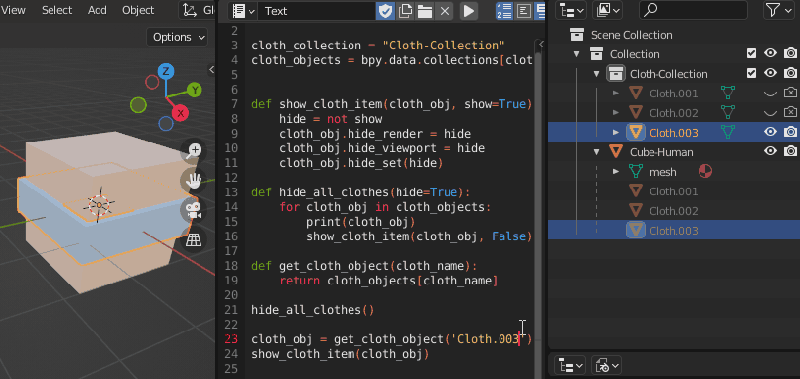Screen dimensions: 800x379
Task: Toggle exclude checkbox for Collection
Action: pyautogui.click(x=751, y=54)
